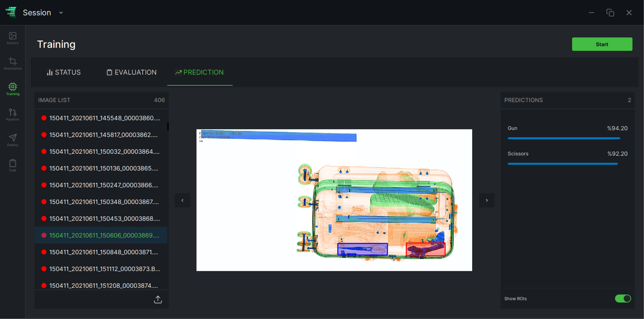Expand the Session dropdown chevron
This screenshot has width=644, height=319.
pos(61,12)
